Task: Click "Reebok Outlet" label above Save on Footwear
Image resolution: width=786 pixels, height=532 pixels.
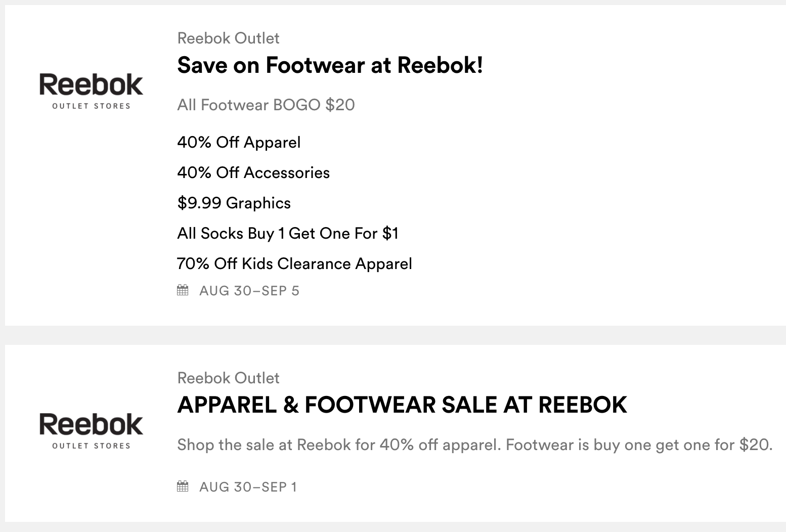Action: click(228, 38)
